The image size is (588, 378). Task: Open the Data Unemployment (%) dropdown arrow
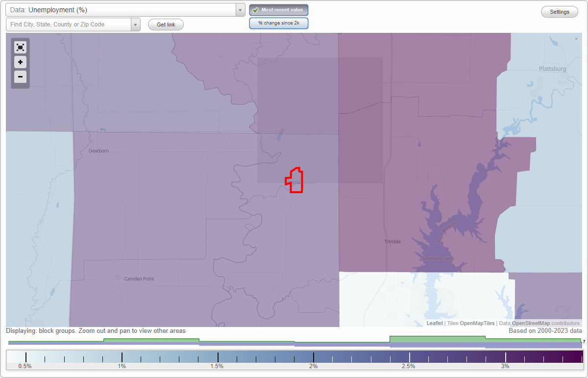point(240,10)
